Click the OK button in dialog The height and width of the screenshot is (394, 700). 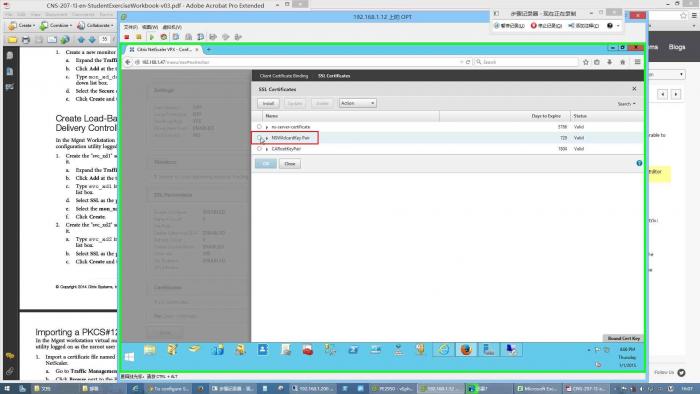pos(266,164)
